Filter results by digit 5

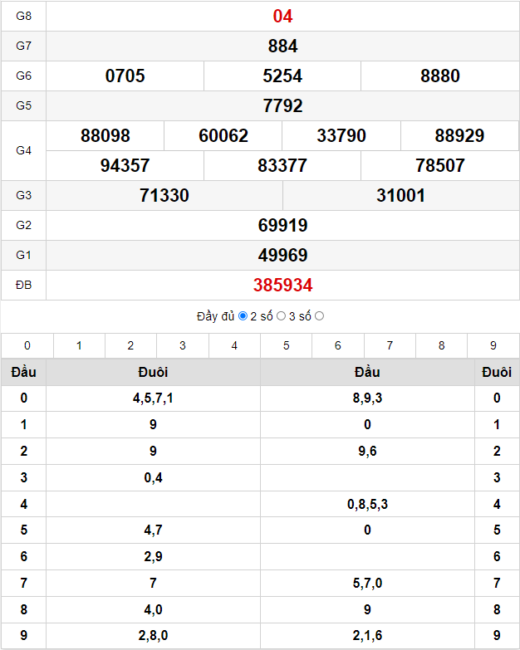click(x=286, y=346)
